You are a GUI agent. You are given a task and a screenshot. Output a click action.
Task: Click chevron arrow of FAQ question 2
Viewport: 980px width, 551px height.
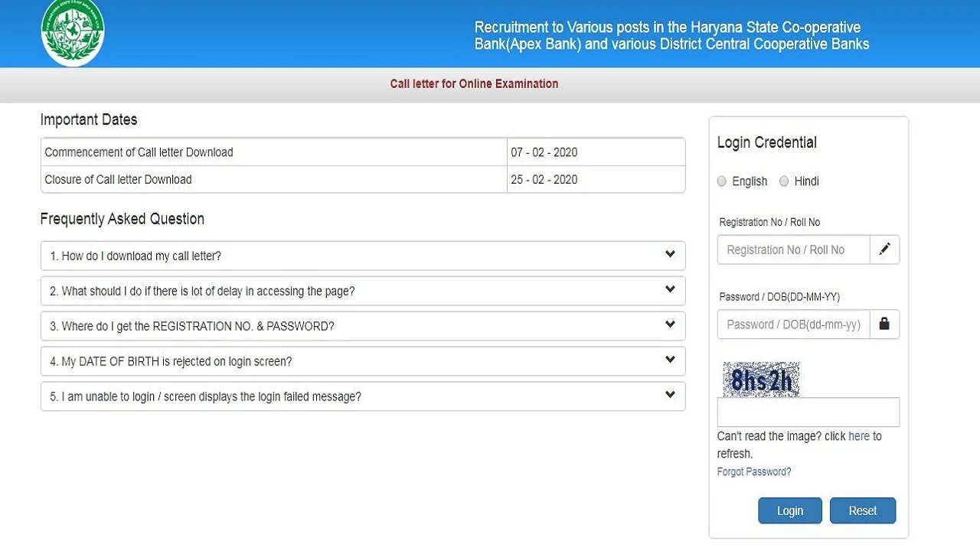pos(670,289)
